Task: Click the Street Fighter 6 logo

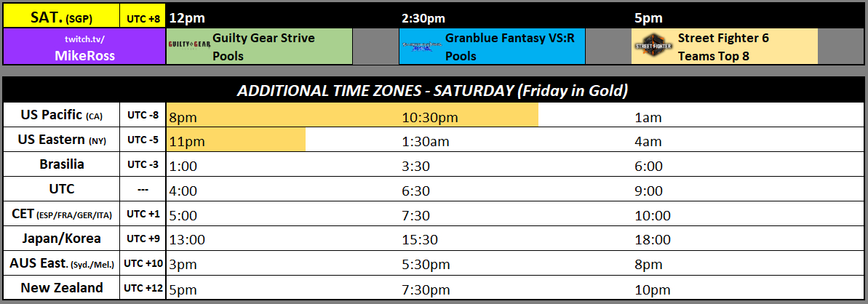Action: coord(653,46)
